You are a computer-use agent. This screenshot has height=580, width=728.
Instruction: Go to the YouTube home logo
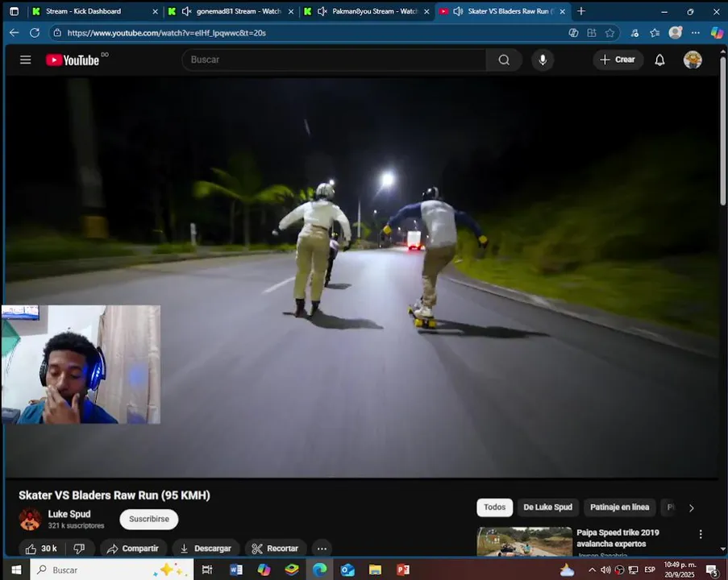coord(73,60)
